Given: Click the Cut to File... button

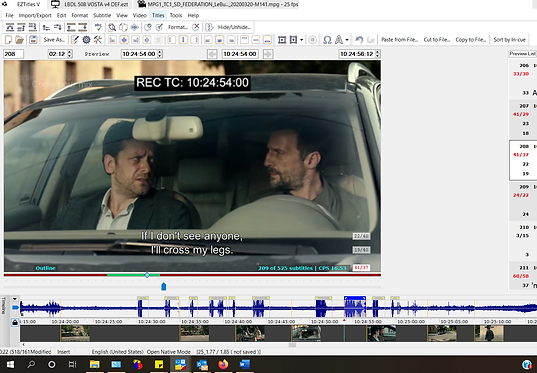Looking at the screenshot, I should click(x=437, y=40).
